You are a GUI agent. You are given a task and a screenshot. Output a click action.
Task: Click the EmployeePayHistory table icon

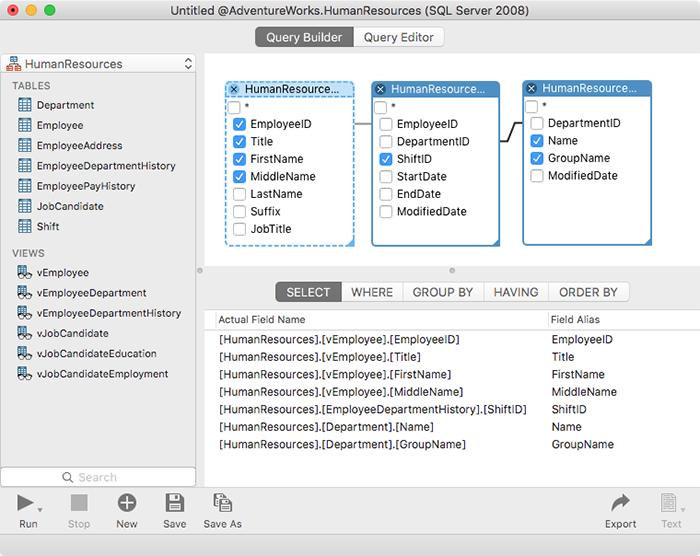coord(25,186)
